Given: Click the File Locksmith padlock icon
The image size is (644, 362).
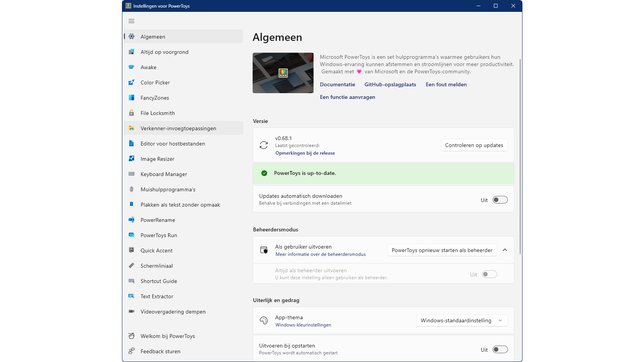Looking at the screenshot, I should [131, 113].
